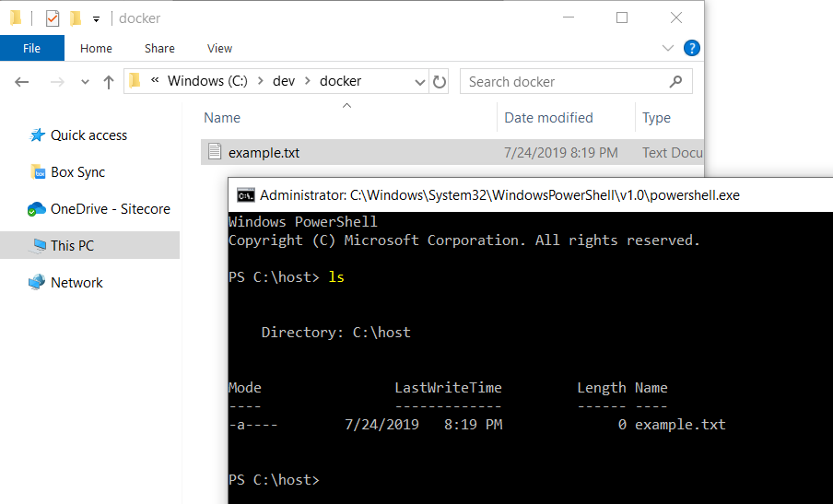Click the This PC computer icon
833x504 pixels.
tap(38, 245)
